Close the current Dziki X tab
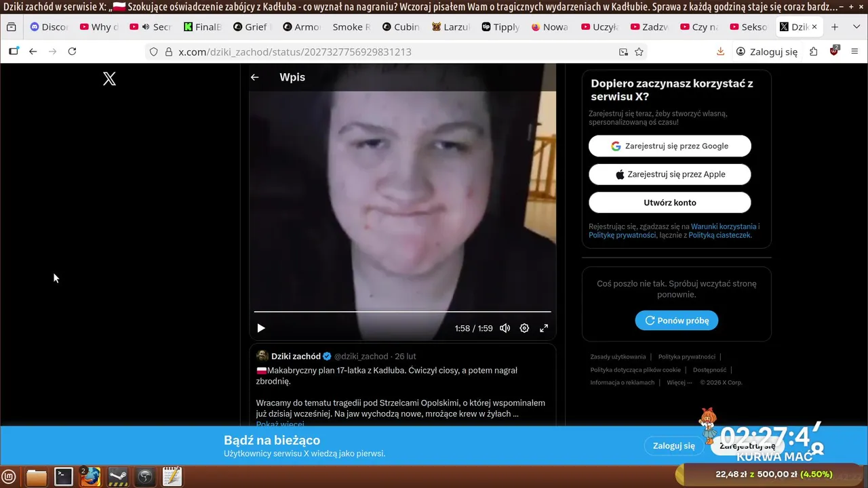 point(814,27)
